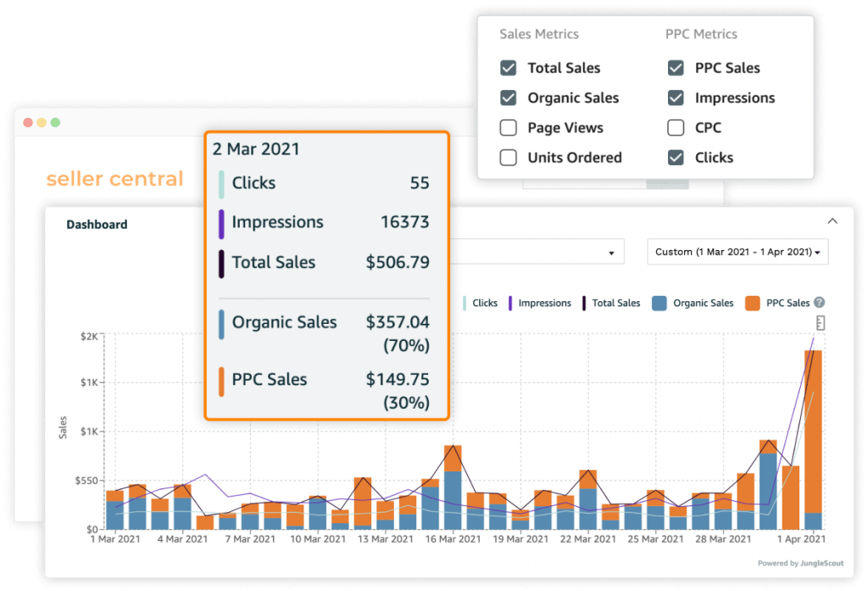Viewport: 868px width, 591px height.
Task: Enable the Units Ordered checkbox
Action: [x=509, y=158]
